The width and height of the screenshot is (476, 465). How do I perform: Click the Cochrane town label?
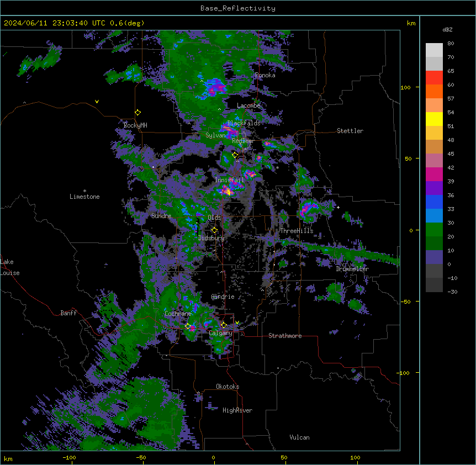[x=178, y=314]
